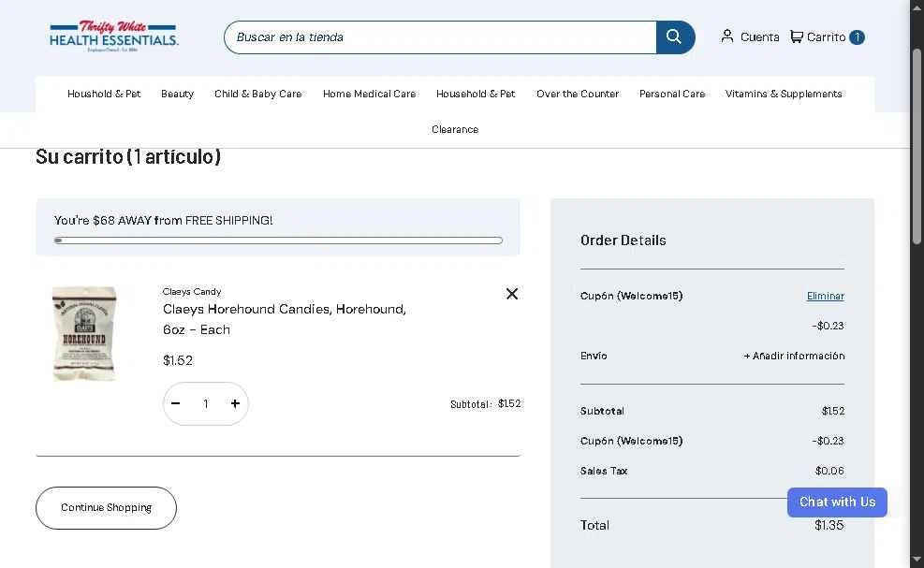The height and width of the screenshot is (568, 924).
Task: Decrease quantity with the minus button
Action: tap(176, 403)
